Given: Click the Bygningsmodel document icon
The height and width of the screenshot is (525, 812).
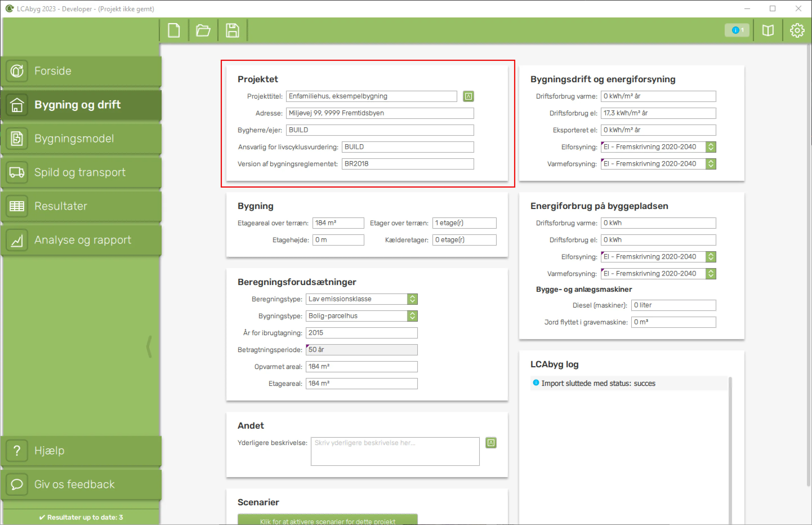Looking at the screenshot, I should (17, 138).
